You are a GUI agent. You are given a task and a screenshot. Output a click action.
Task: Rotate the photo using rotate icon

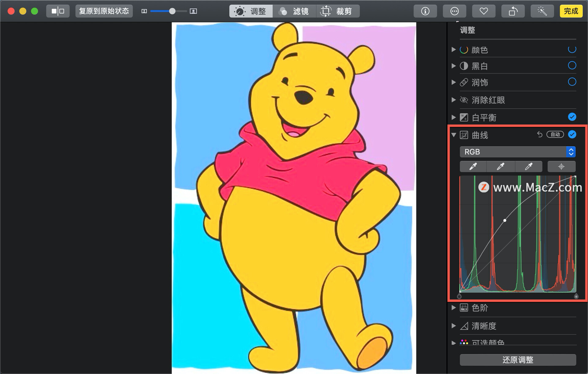pyautogui.click(x=513, y=11)
